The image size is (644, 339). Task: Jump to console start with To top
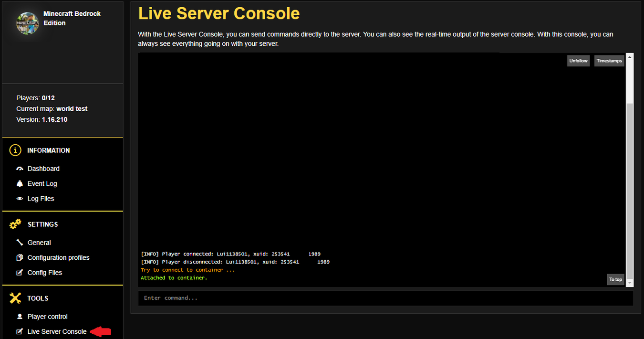[x=615, y=279]
